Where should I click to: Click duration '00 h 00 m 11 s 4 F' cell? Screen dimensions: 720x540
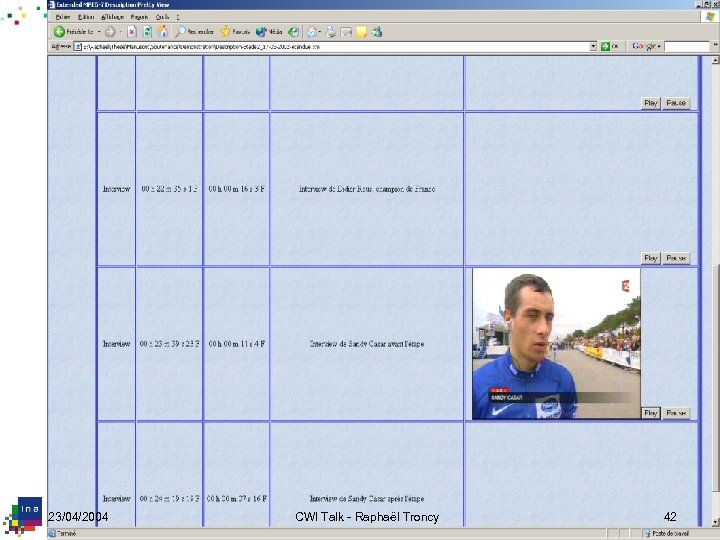pos(236,343)
